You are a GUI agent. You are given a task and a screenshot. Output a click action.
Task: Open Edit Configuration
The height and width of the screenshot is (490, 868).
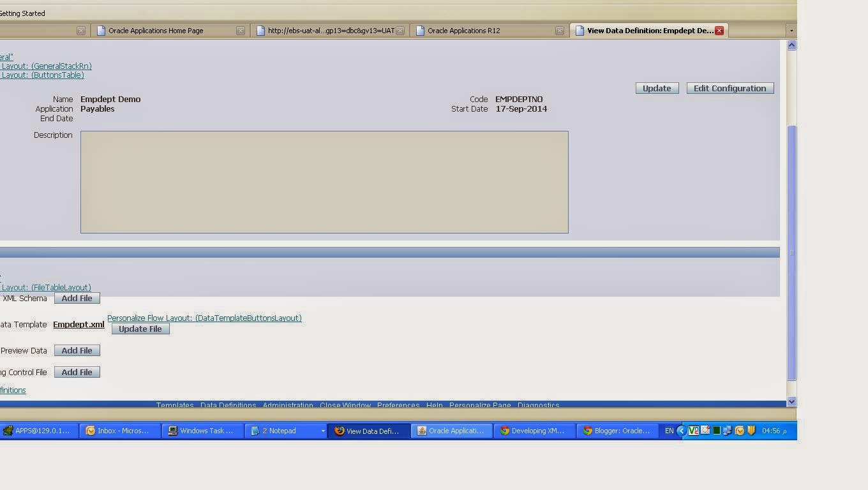click(730, 88)
